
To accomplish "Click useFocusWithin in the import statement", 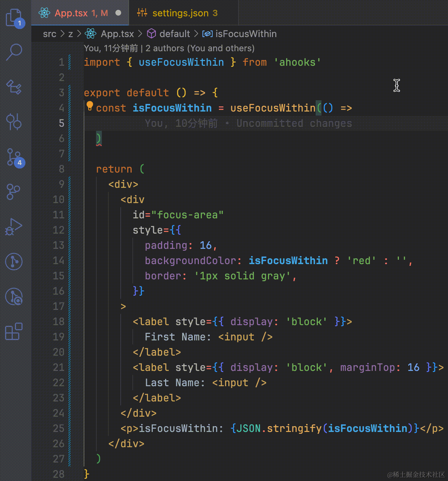I will [181, 62].
